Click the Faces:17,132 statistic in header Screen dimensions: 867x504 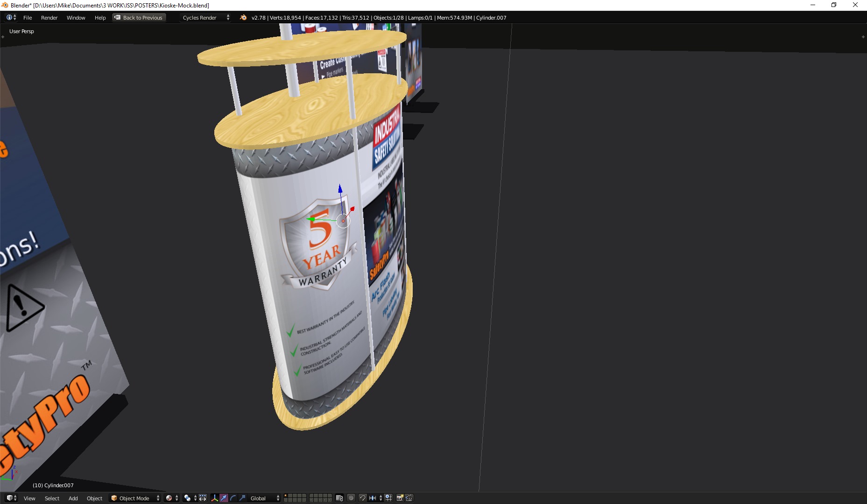point(321,18)
